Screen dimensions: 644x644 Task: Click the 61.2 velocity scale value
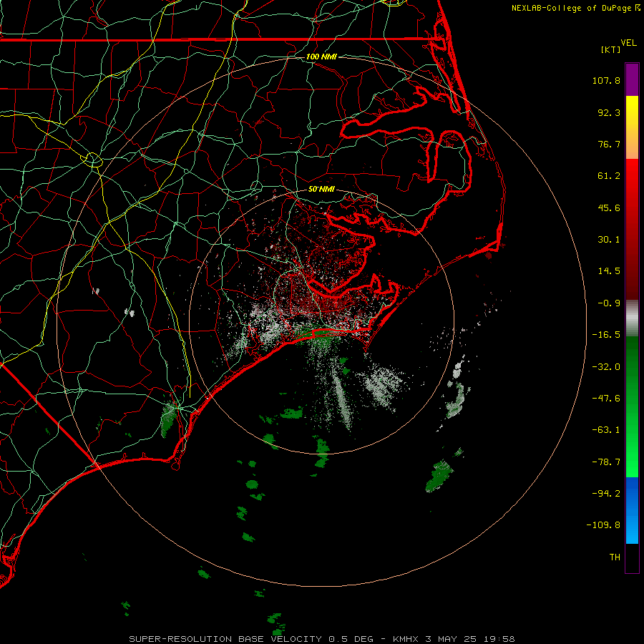(x=609, y=176)
